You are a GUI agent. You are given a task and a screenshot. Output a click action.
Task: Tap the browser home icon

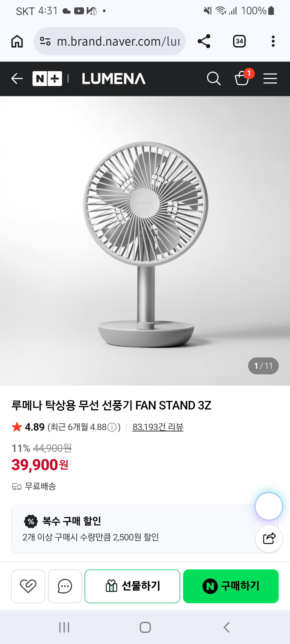point(17,41)
